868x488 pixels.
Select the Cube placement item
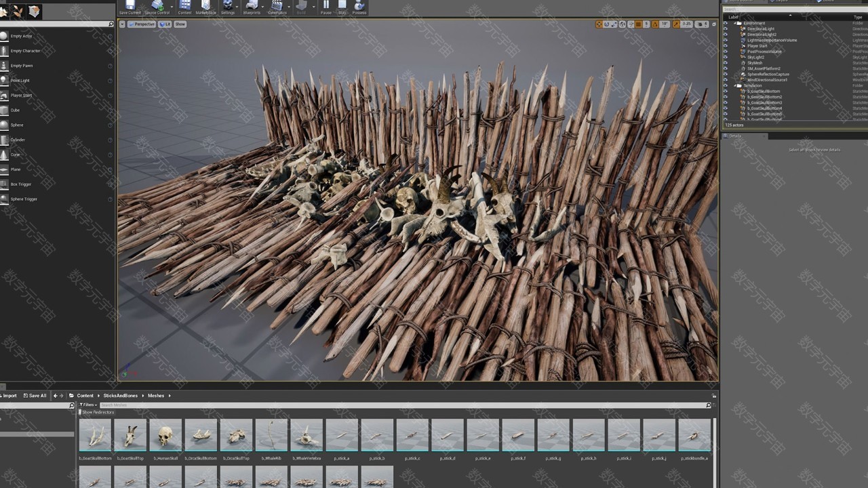57,110
